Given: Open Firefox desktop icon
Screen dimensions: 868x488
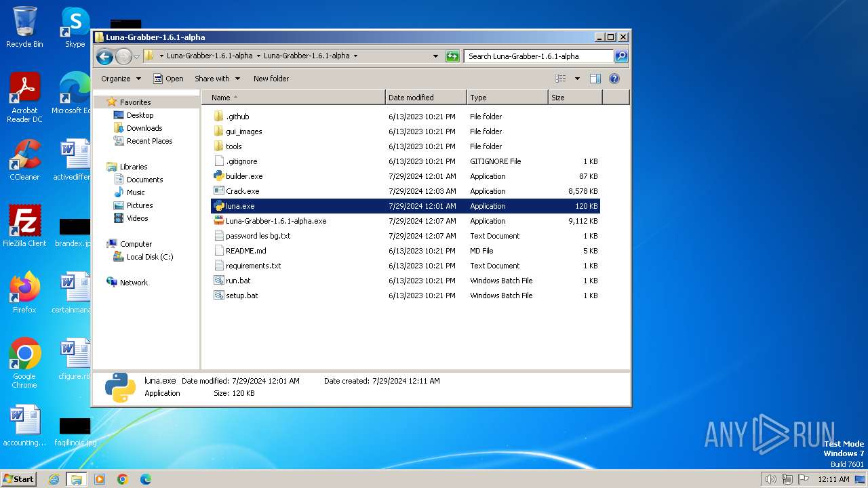Looking at the screenshot, I should click(x=24, y=293).
